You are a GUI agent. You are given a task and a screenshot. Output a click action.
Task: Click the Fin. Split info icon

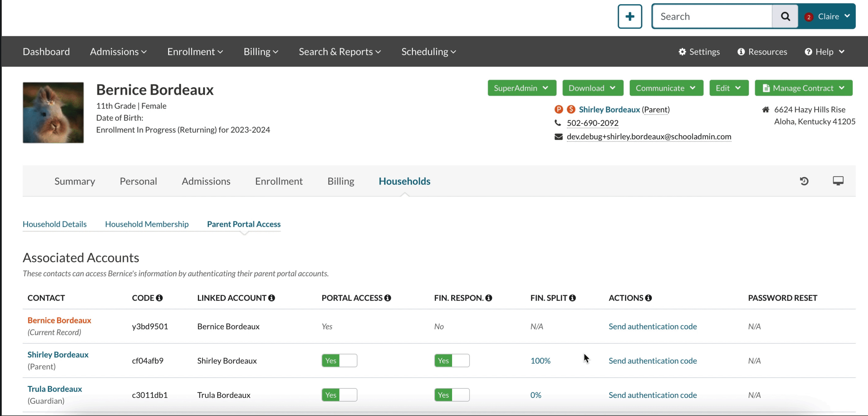(x=573, y=298)
